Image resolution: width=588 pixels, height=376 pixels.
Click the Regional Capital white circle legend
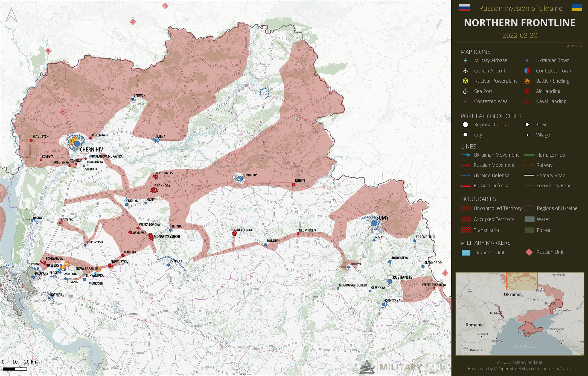(x=465, y=125)
